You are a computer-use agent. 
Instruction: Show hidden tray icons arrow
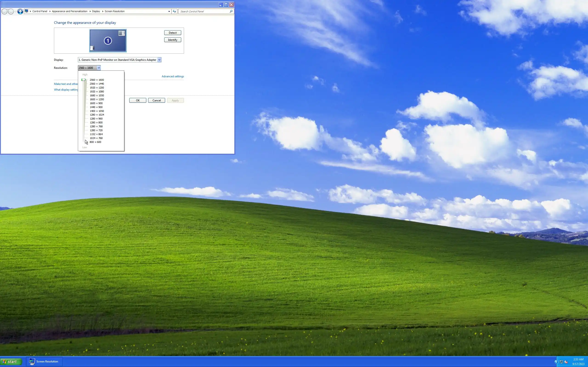click(x=556, y=362)
